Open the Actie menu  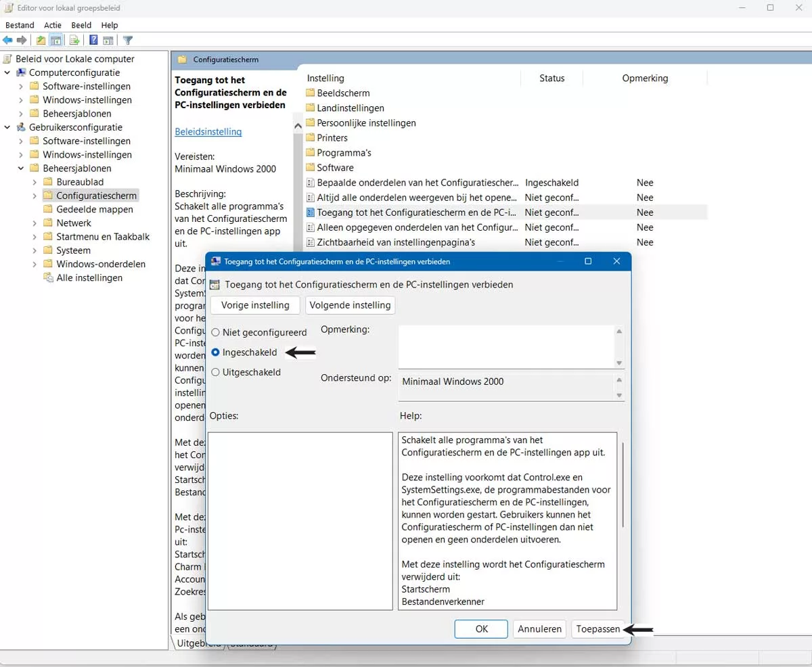(x=53, y=25)
